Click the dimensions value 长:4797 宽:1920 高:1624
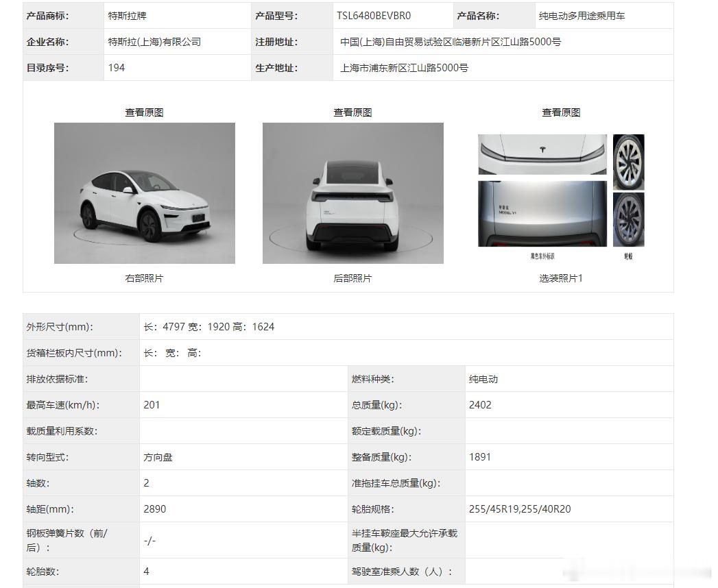The image size is (718, 588). click(x=208, y=327)
